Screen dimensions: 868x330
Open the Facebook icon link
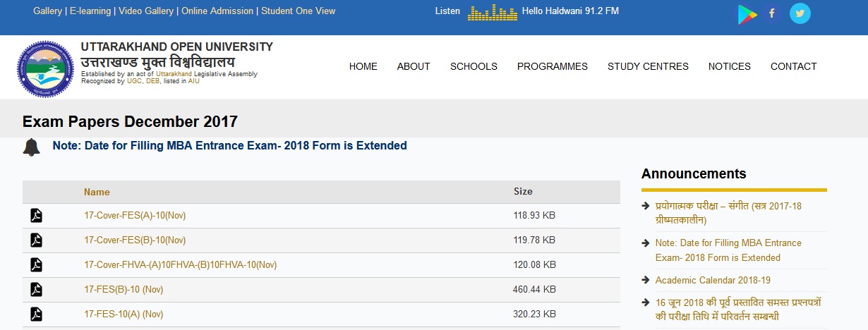point(771,13)
